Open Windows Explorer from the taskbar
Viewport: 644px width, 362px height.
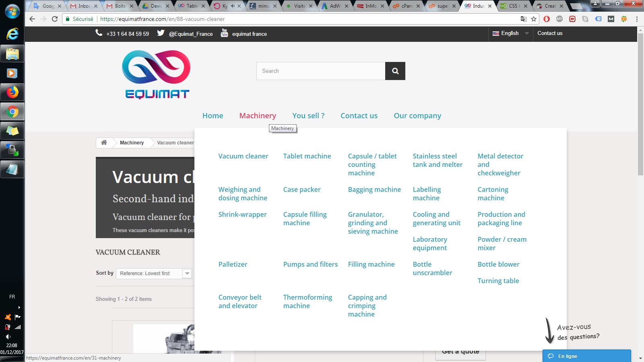coord(12,53)
